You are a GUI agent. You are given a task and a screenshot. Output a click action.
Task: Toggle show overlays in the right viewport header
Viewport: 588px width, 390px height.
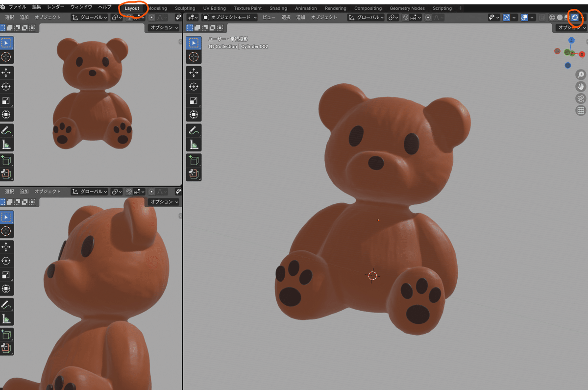pos(524,18)
